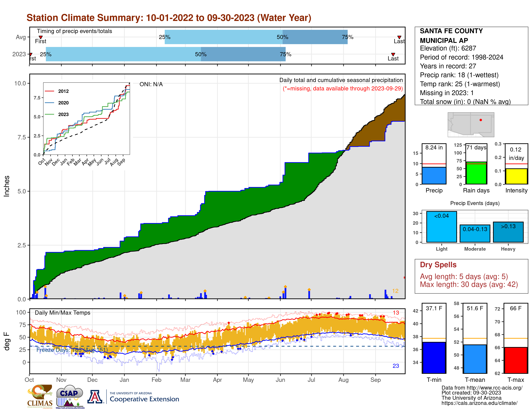Click the Jan label on bottom axis
The height and width of the screenshot is (411, 532).
(124, 380)
